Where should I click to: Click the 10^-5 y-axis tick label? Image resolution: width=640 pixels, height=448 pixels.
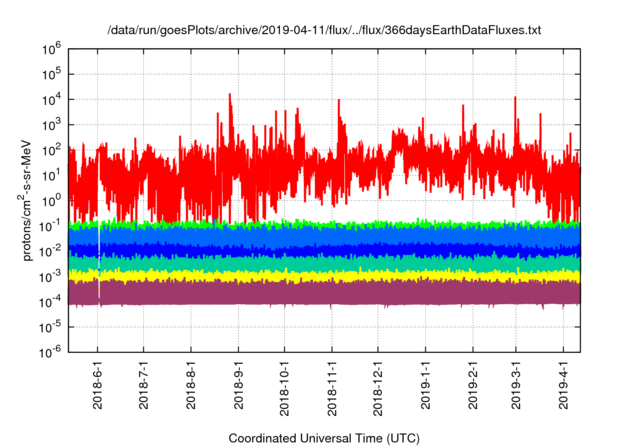[x=50, y=327]
